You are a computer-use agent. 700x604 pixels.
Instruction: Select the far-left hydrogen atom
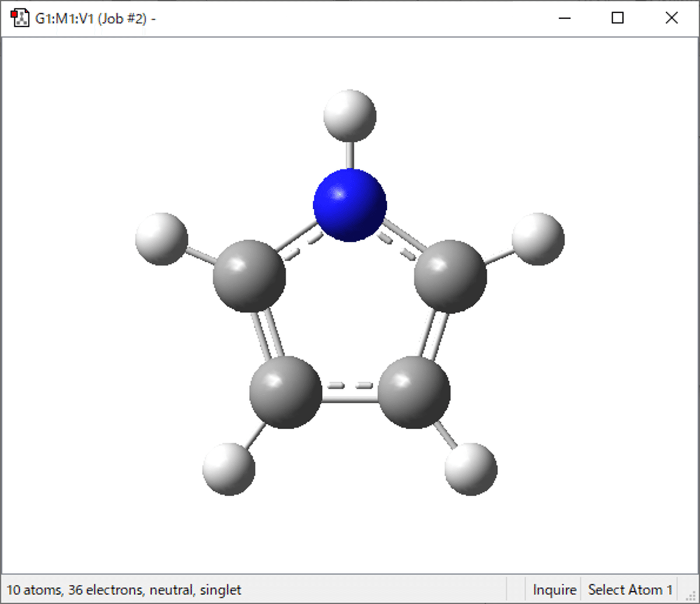click(x=162, y=238)
